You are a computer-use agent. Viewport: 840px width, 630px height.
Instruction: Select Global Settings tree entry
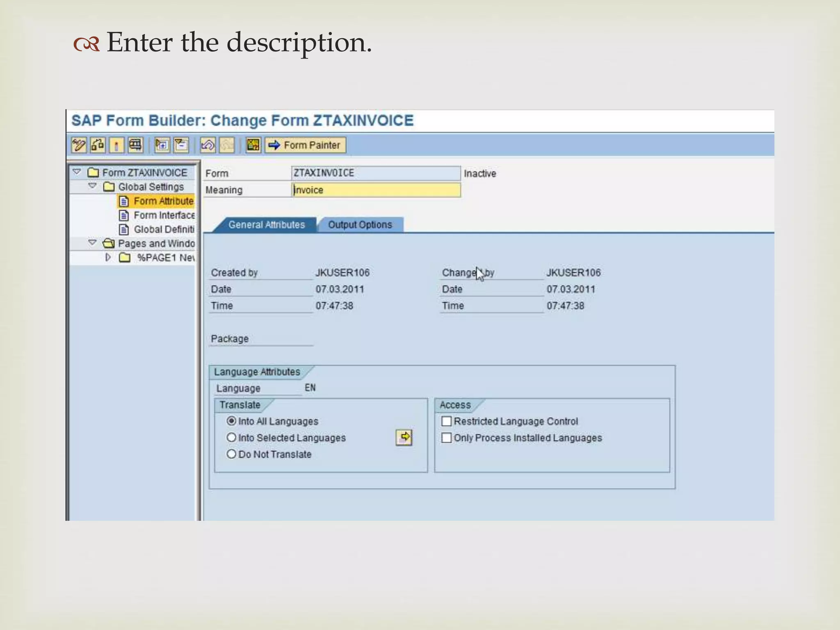point(151,187)
